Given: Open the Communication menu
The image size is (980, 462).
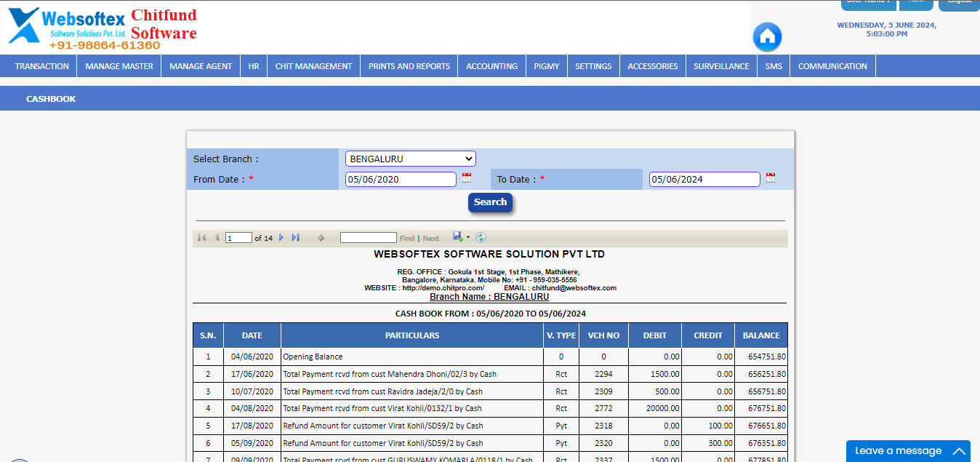Looking at the screenshot, I should [832, 66].
